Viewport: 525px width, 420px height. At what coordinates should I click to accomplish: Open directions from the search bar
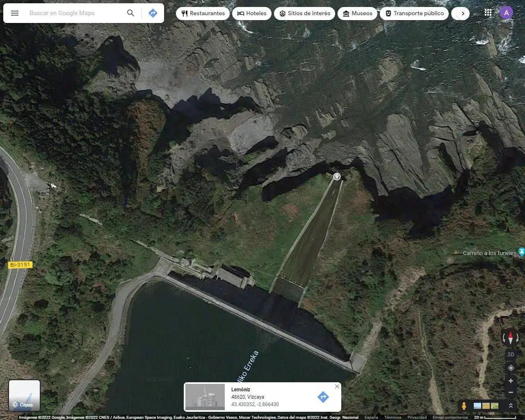coord(153,13)
